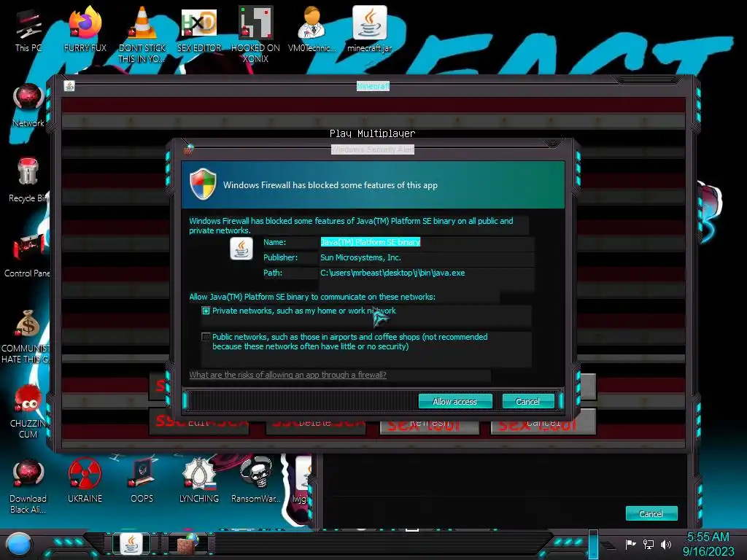Cancel the Windows Security Alert dialog
Screen dimensions: 747x560
(528, 402)
